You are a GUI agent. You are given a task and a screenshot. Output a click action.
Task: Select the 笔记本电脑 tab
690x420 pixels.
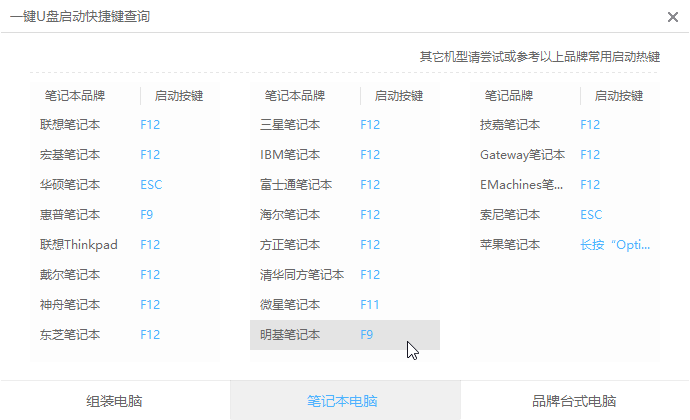[x=344, y=401]
